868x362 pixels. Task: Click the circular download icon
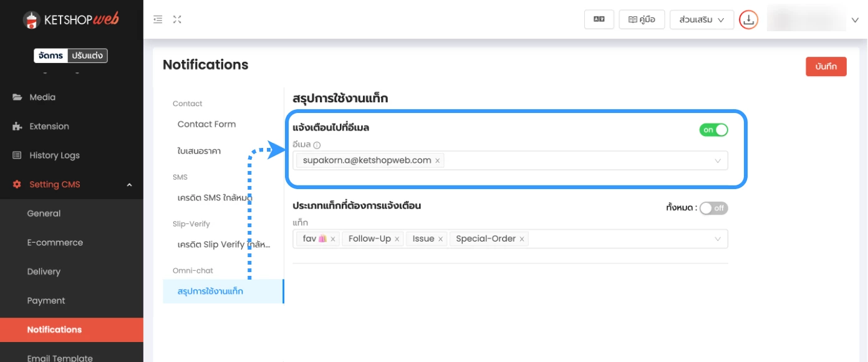coord(748,19)
